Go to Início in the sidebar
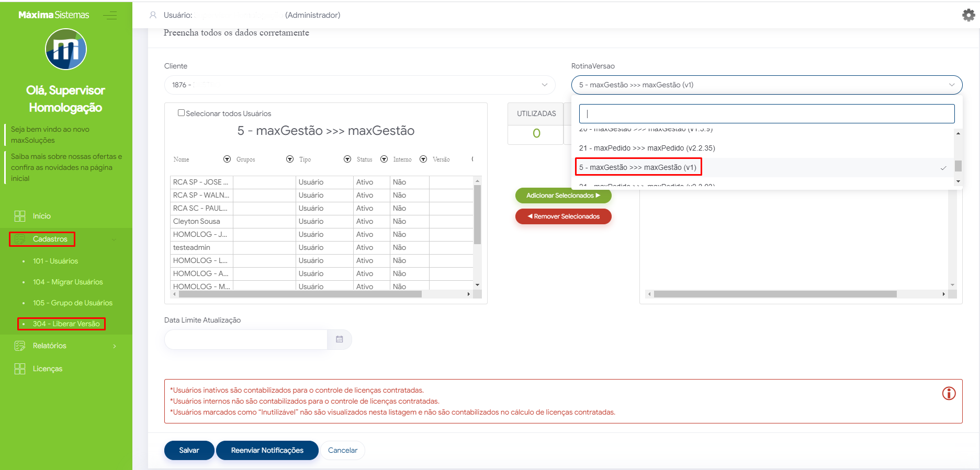980x470 pixels. [42, 216]
